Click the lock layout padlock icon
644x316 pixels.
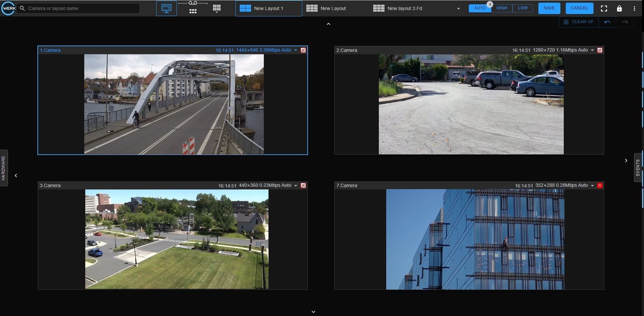click(619, 8)
